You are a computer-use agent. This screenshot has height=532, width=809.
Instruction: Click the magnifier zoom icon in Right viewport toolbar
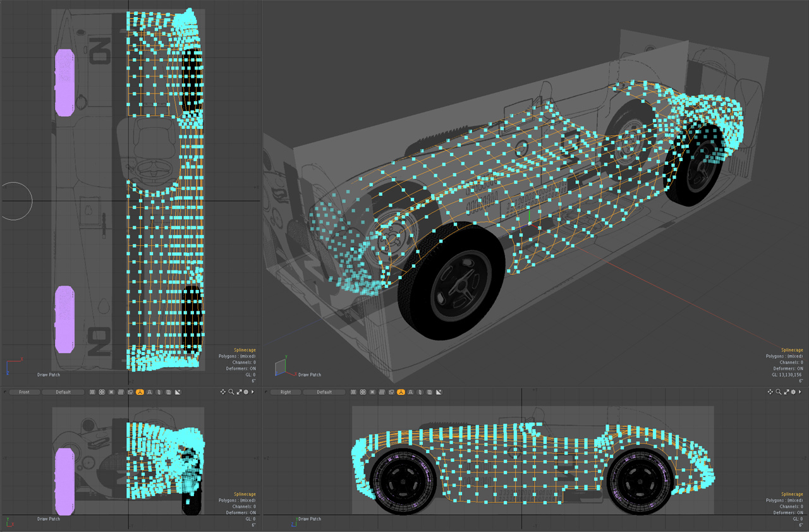click(x=779, y=392)
